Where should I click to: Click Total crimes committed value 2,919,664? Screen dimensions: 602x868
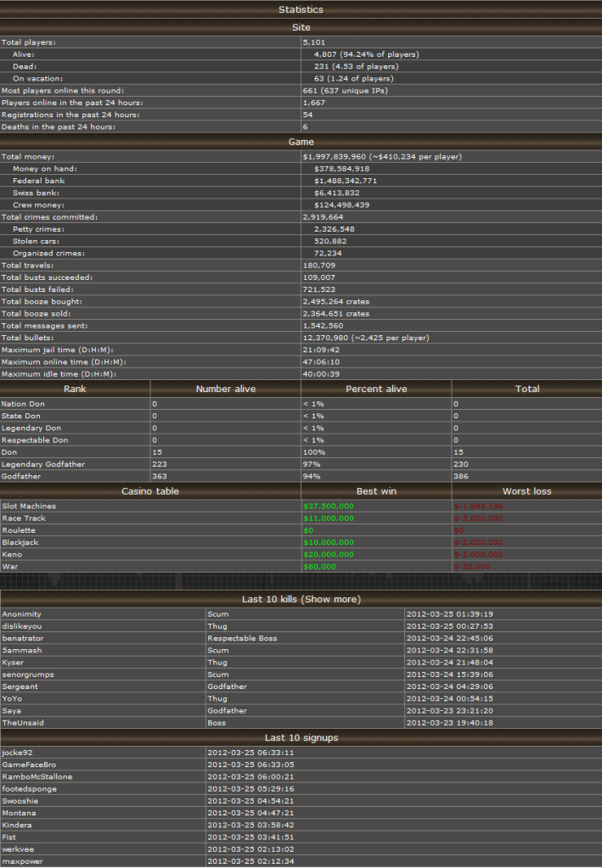pyautogui.click(x=323, y=217)
